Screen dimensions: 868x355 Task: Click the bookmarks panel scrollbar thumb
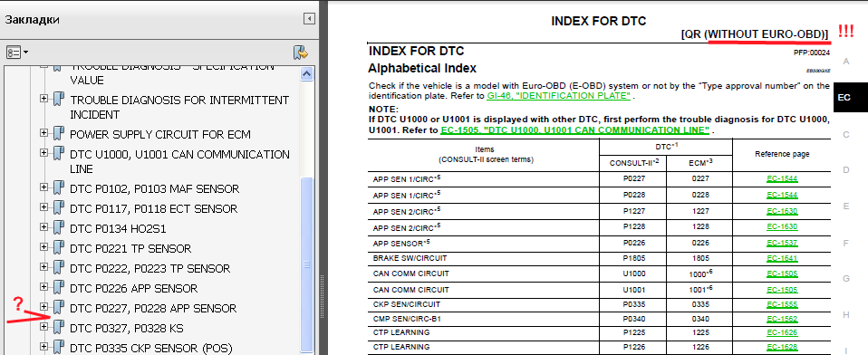point(306,264)
